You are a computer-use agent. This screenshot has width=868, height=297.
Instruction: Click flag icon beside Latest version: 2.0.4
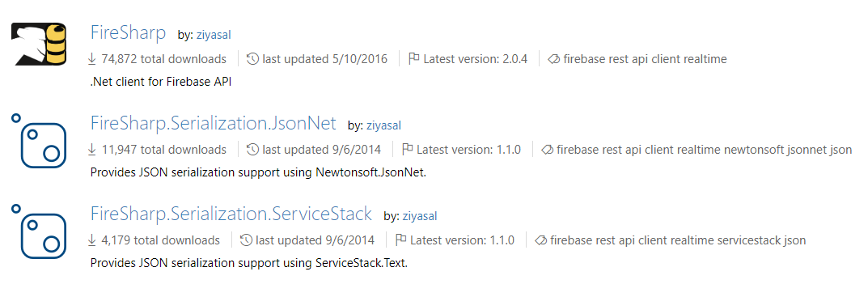tap(413, 59)
